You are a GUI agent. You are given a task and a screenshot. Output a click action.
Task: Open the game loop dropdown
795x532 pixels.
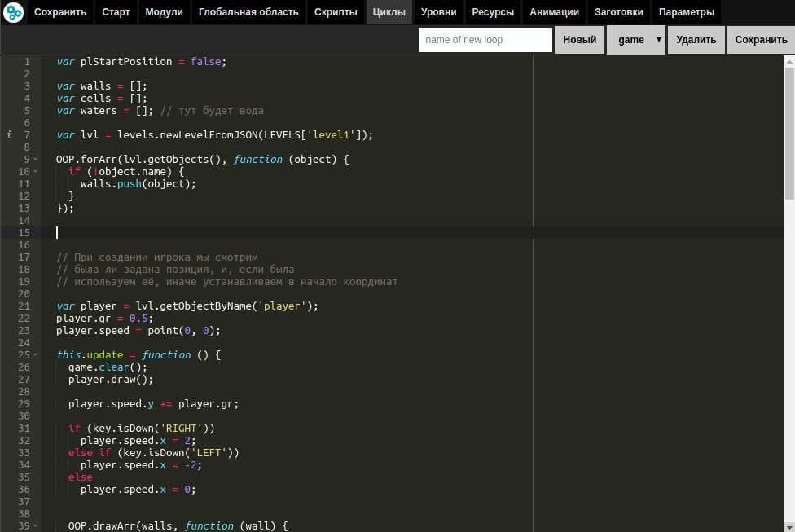coord(636,40)
